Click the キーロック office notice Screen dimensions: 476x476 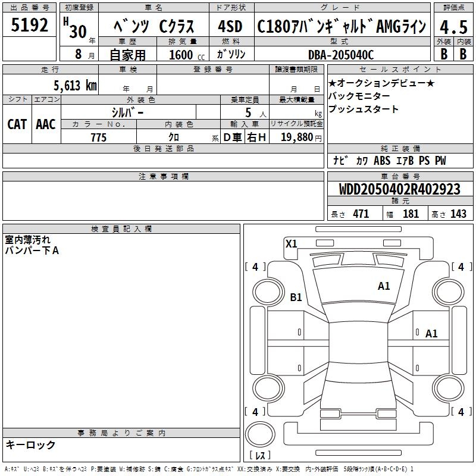tap(30, 444)
